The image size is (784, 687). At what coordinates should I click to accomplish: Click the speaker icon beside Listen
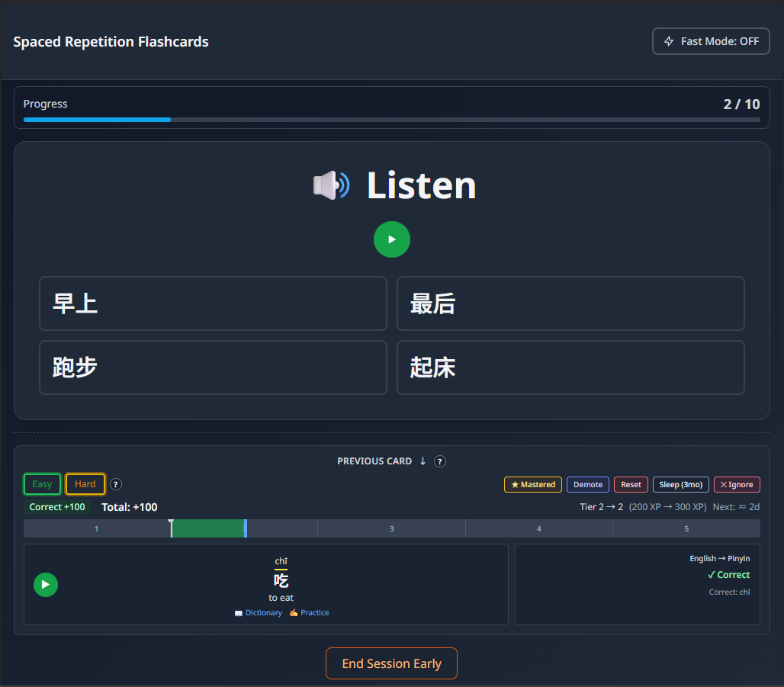331,185
